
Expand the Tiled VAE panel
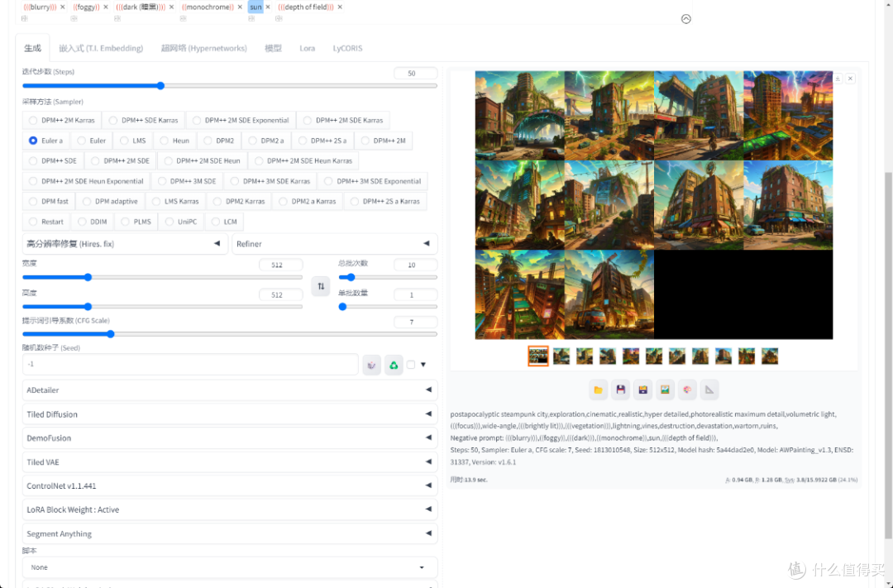pos(230,462)
